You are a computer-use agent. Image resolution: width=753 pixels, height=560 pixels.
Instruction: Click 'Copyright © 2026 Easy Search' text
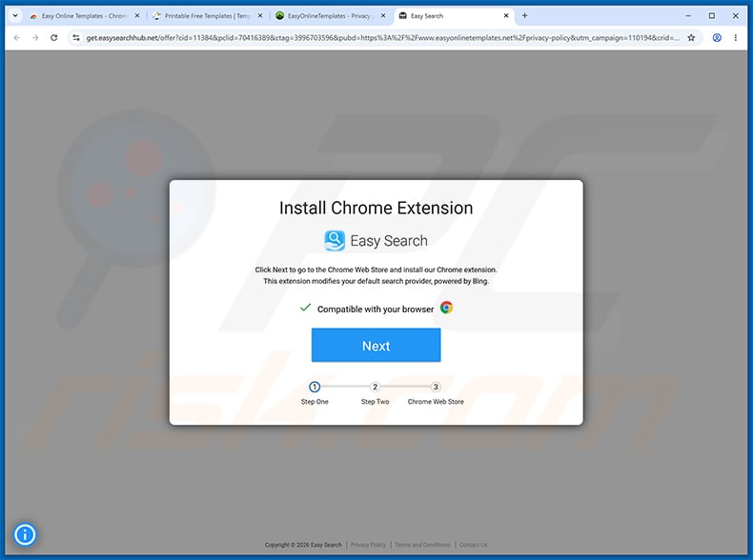tap(303, 545)
